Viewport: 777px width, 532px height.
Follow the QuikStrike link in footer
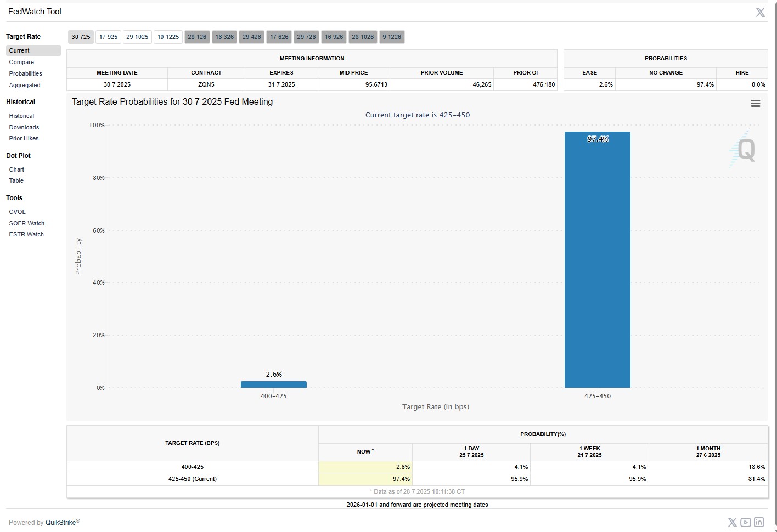coord(61,523)
